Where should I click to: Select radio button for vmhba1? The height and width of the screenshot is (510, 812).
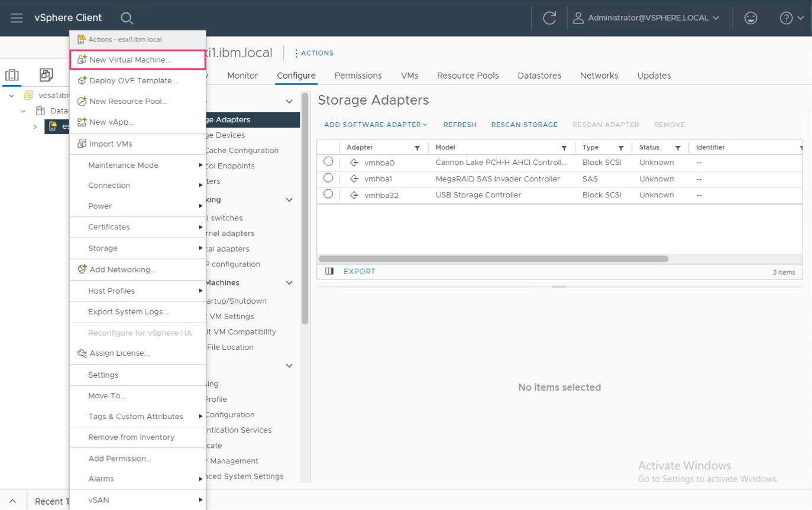point(328,178)
